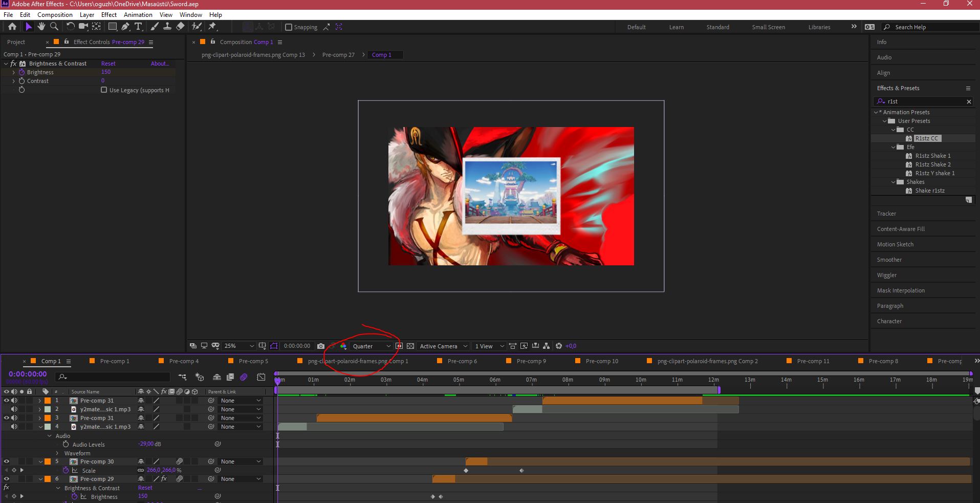The width and height of the screenshot is (980, 503).
Task: Select the Zoom tool in the toolbar
Action: pyautogui.click(x=54, y=27)
